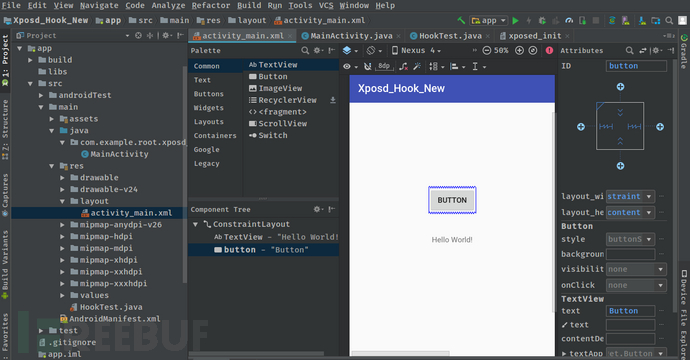Click the download icon beside RecyclerView
Screen dimensions: 690x360
(333, 100)
